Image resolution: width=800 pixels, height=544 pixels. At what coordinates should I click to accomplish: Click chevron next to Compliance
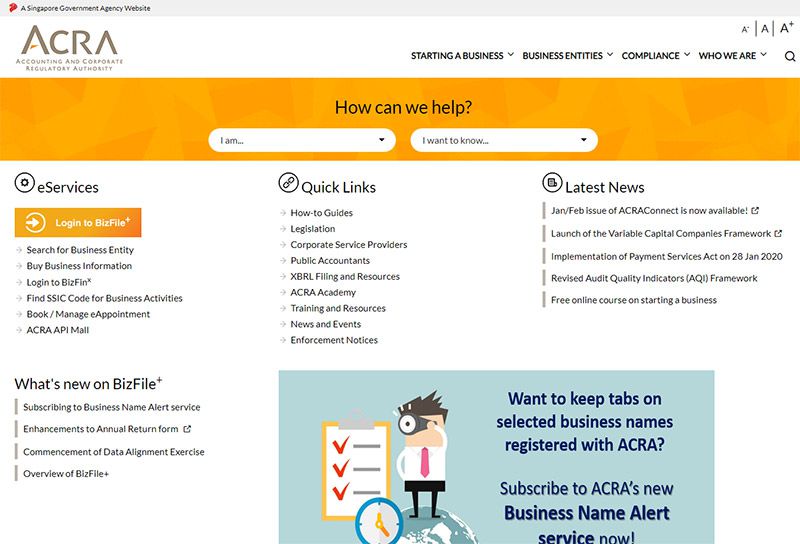(x=687, y=54)
